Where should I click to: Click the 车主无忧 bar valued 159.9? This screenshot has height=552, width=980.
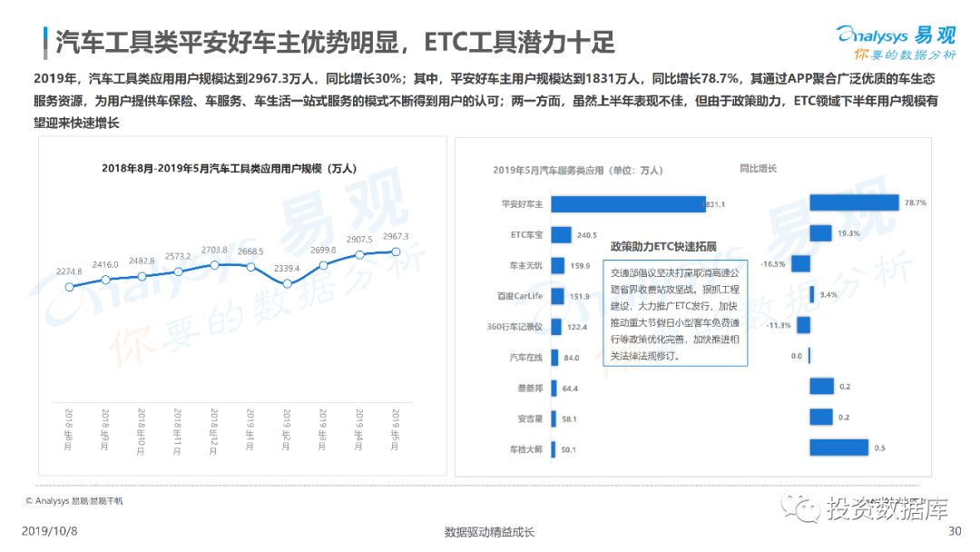point(557,265)
